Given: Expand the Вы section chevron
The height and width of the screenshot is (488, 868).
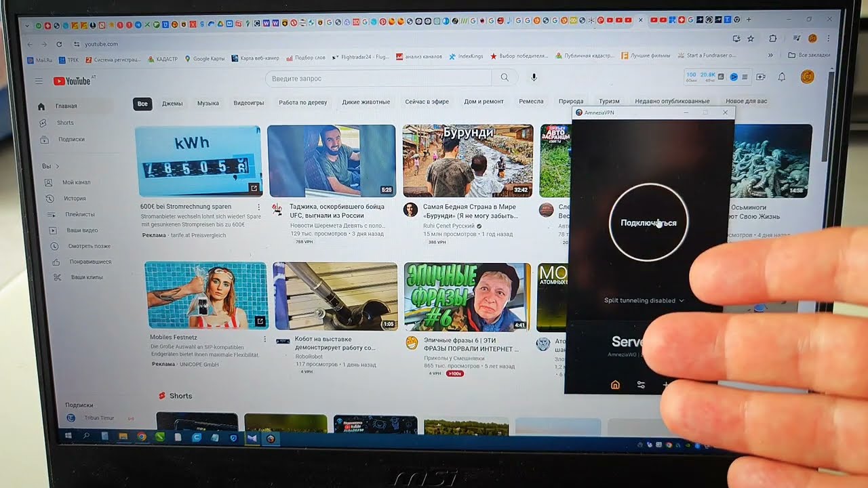Looking at the screenshot, I should (x=58, y=166).
